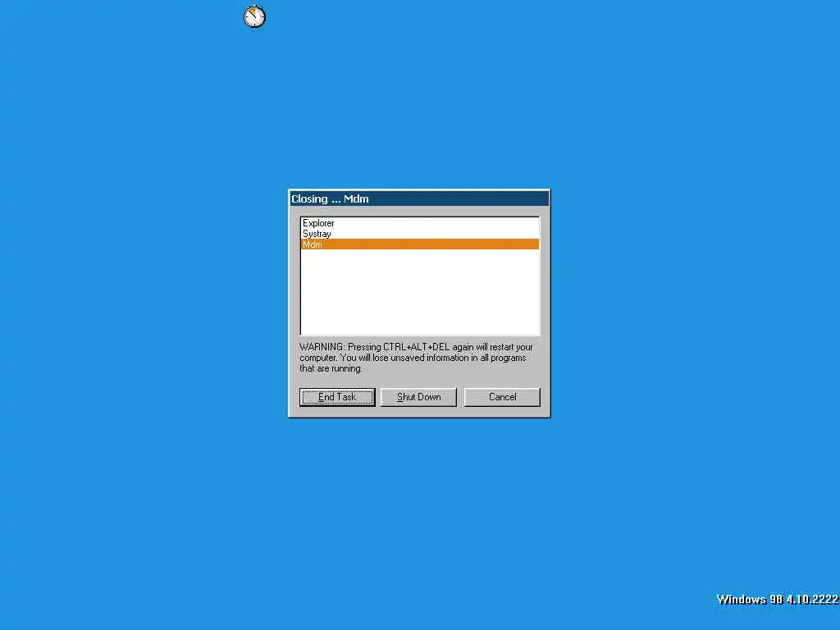
Task: Select Explorer in the task list
Action: point(420,223)
